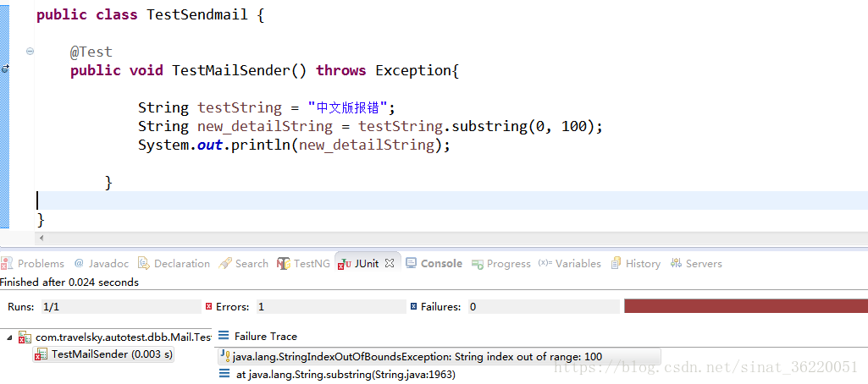The height and width of the screenshot is (384, 868).
Task: Click the override marker in editor gutter
Action: tap(5, 69)
